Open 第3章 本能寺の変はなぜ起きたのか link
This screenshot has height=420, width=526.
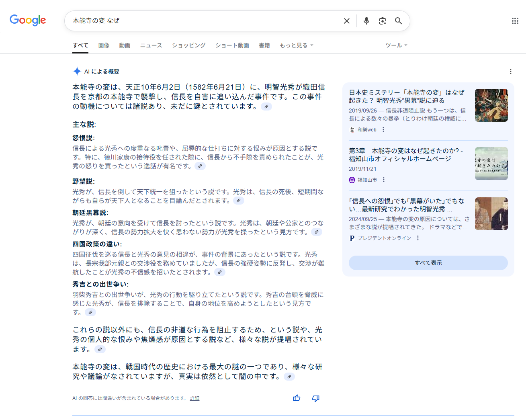tap(406, 155)
